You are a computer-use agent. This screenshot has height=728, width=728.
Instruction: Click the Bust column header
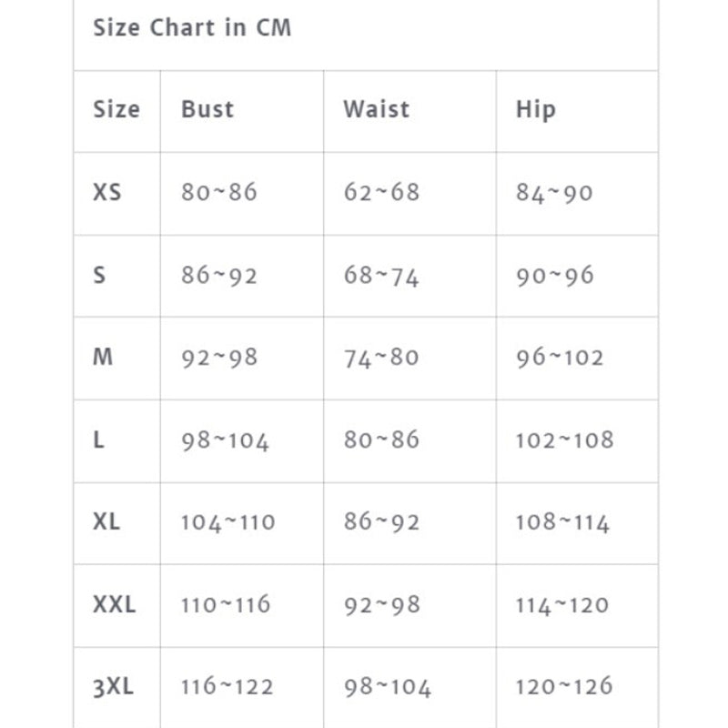[207, 110]
